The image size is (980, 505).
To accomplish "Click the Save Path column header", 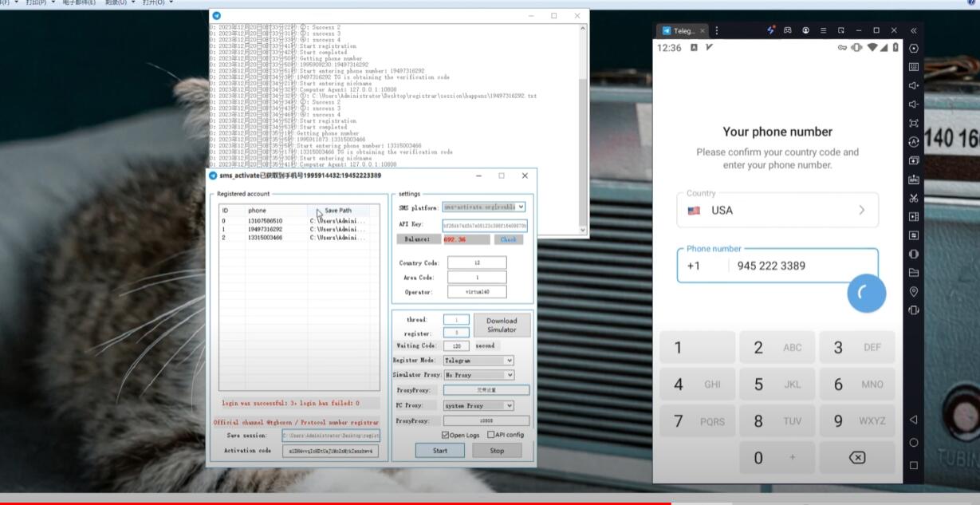I will coord(339,211).
